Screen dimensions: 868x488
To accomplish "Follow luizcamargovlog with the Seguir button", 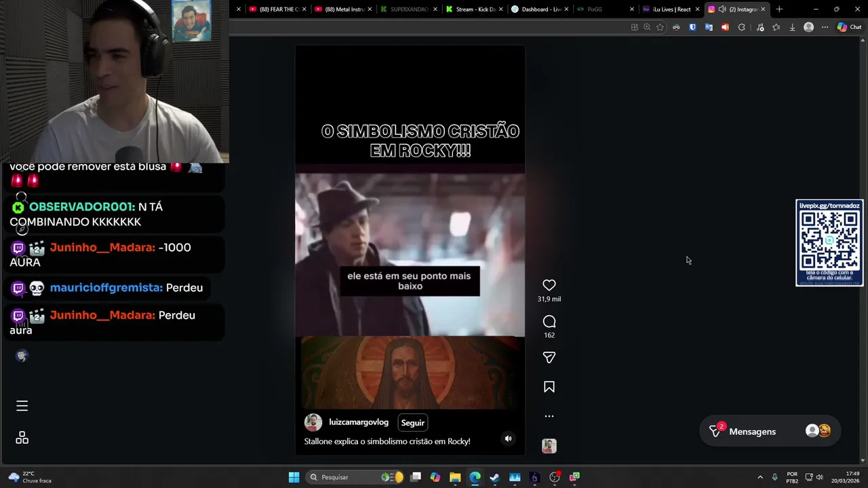I will (x=413, y=422).
